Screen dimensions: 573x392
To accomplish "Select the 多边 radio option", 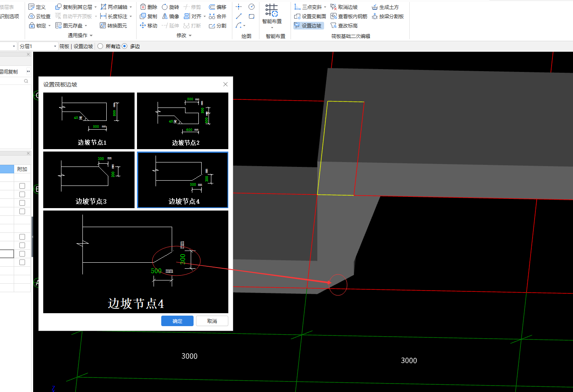I will pyautogui.click(x=124, y=46).
